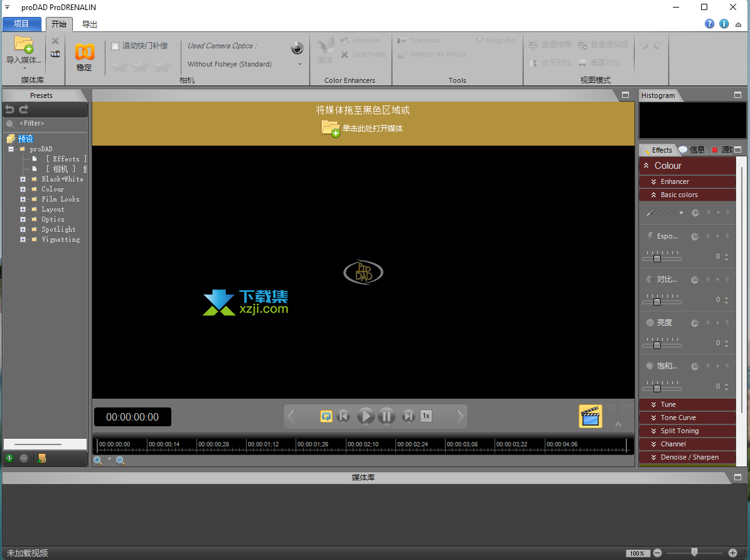Screen dimensions: 750x560
Task: Expand the Enhancer section
Action: coord(687,181)
